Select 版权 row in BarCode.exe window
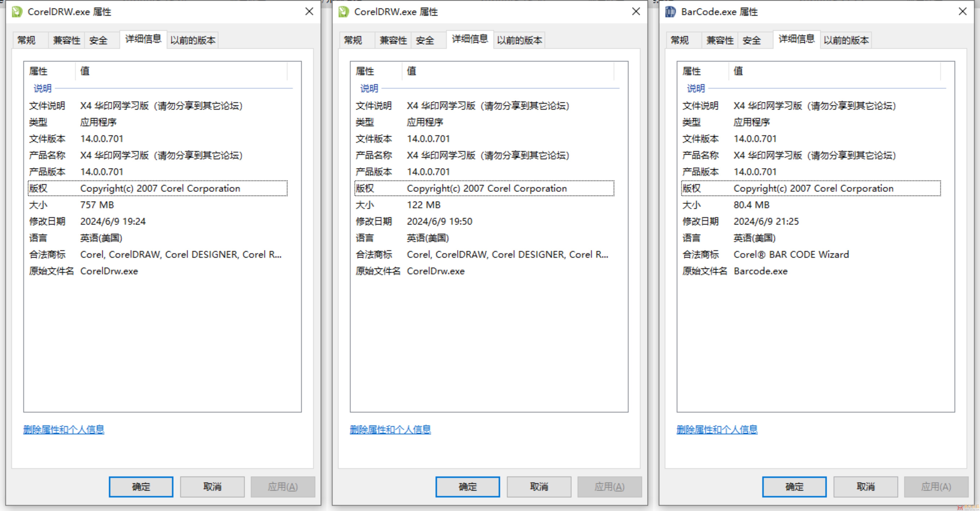 tap(811, 188)
